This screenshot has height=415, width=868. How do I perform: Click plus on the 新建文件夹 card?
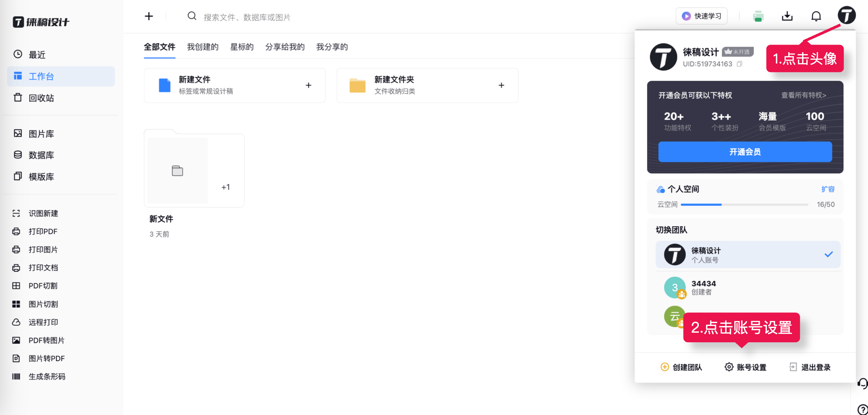(x=501, y=85)
